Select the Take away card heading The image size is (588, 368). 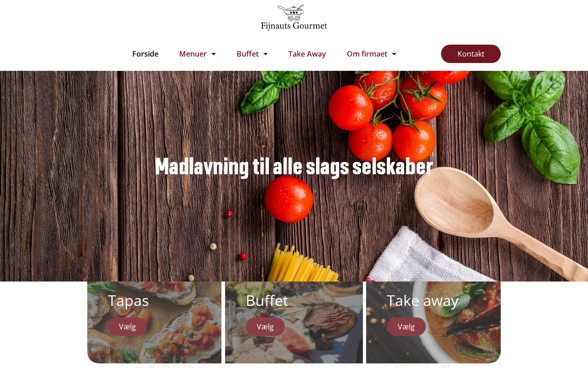click(x=423, y=300)
